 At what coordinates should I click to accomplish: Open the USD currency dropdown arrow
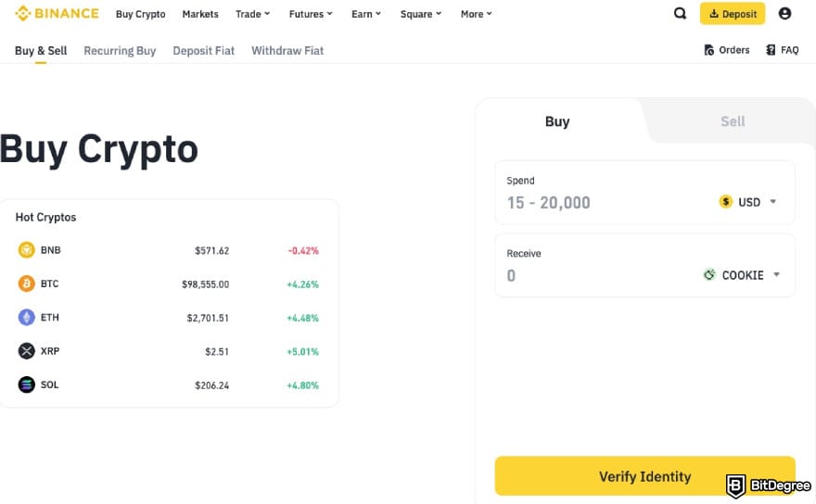pyautogui.click(x=773, y=202)
